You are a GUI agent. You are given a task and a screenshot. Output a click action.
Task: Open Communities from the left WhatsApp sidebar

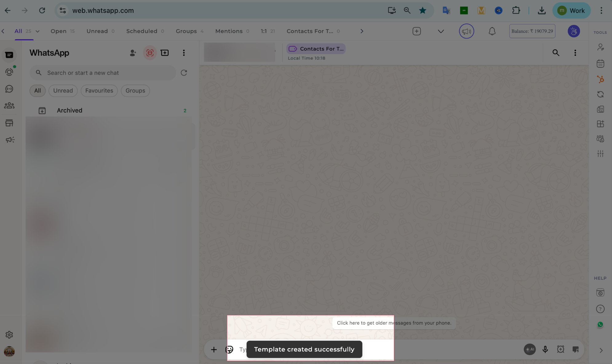9,105
